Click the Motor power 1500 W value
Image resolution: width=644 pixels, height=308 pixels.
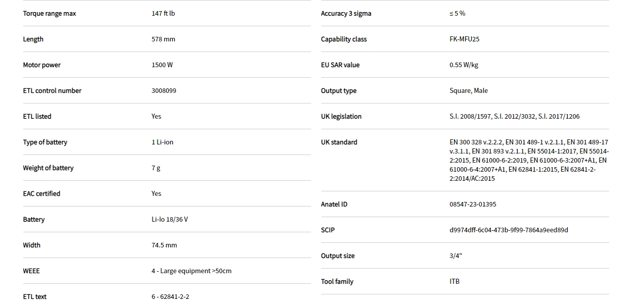[162, 65]
